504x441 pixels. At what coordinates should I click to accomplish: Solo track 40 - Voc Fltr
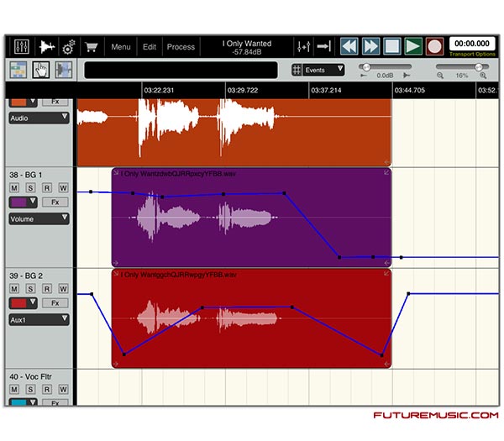point(30,389)
